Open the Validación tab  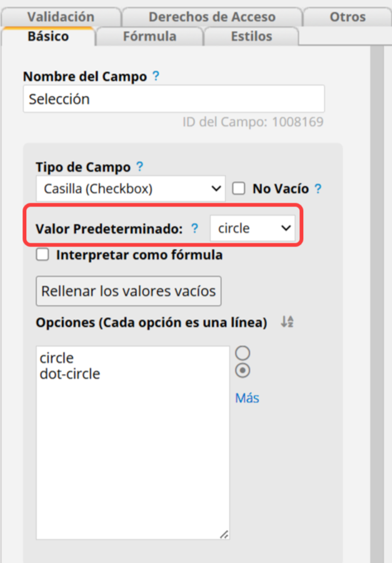click(61, 17)
